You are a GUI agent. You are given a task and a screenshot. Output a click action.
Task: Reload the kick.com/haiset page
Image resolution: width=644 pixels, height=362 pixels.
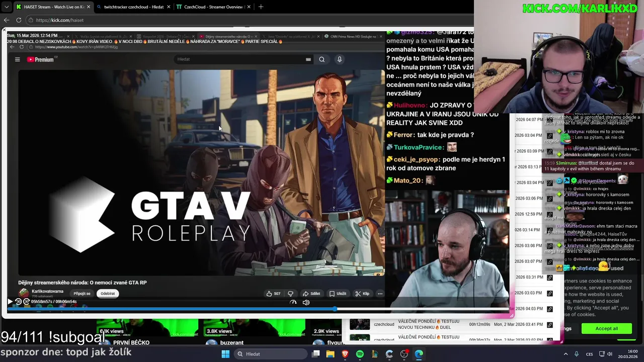[19, 20]
